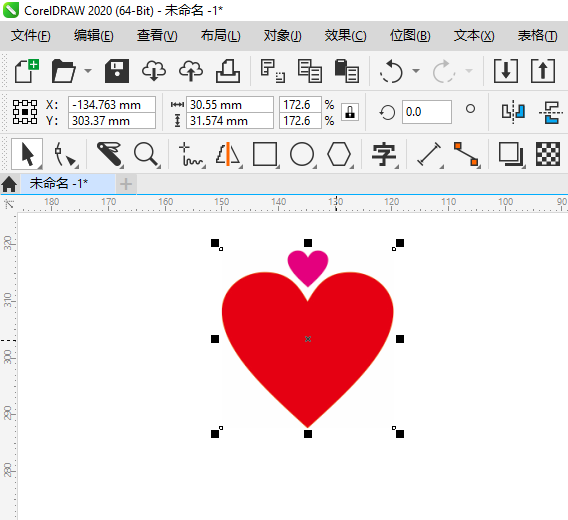
Task: Pick the Rectangle tool
Action: 265,154
